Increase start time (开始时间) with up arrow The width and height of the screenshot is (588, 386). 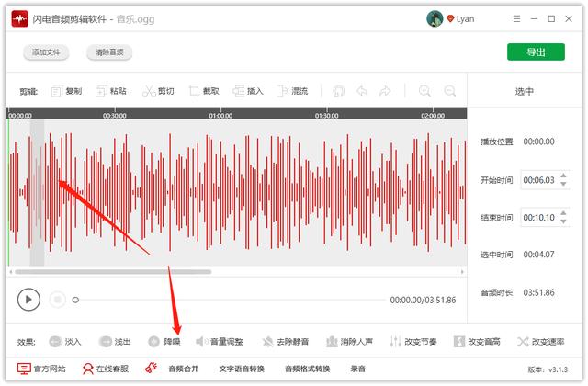(x=563, y=176)
